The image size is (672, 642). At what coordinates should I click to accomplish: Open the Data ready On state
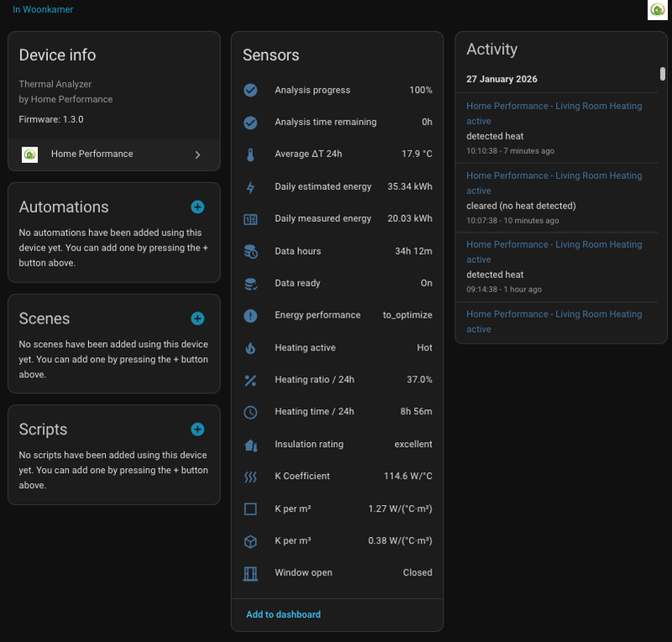(426, 283)
